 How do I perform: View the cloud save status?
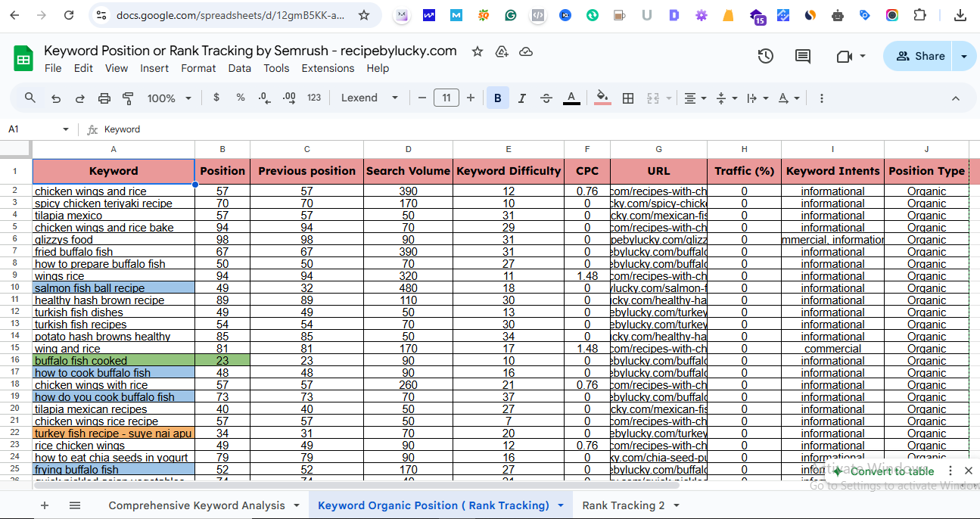(x=526, y=51)
